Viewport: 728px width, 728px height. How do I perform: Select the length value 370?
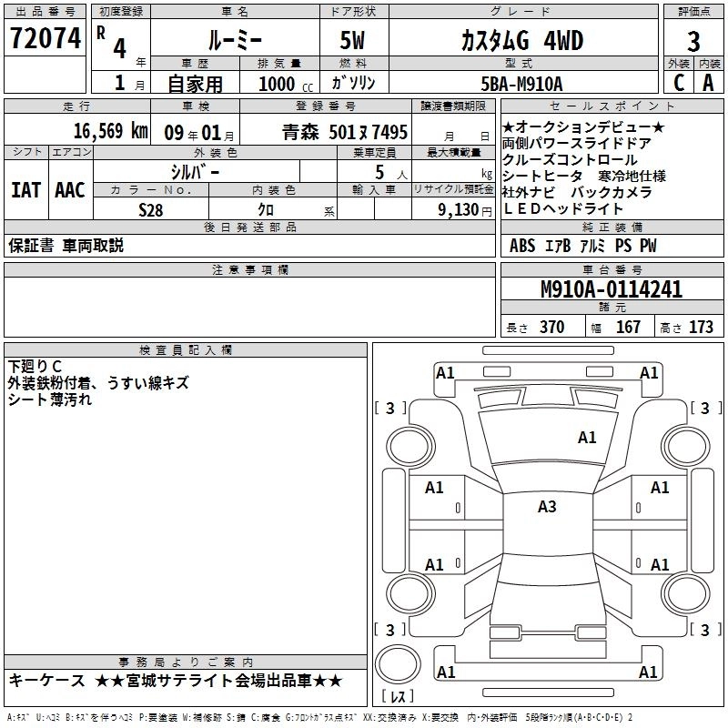(552, 328)
